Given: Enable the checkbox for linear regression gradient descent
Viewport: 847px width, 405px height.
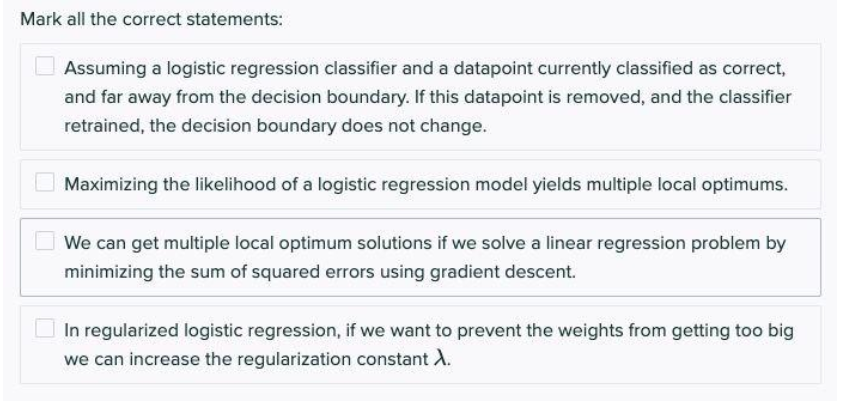Looking at the screenshot, I should coord(45,241).
